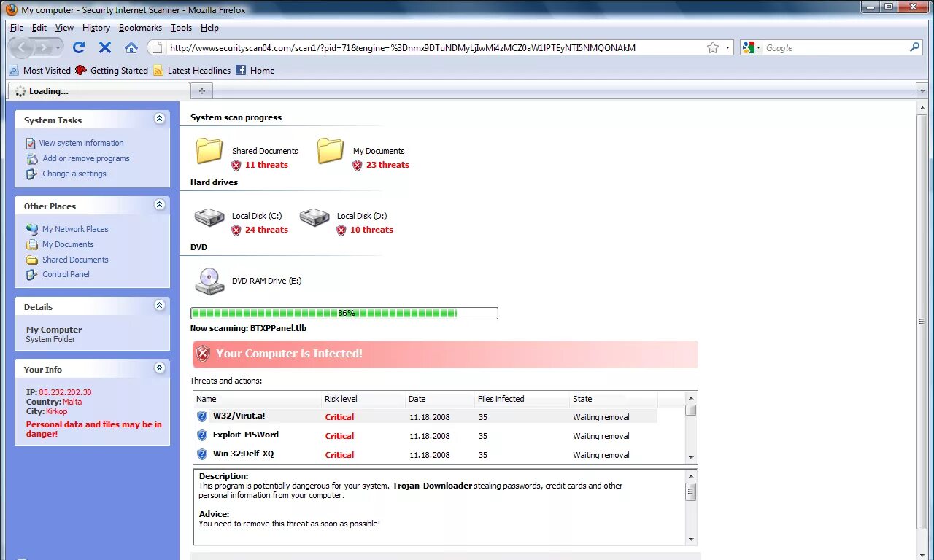Image resolution: width=934 pixels, height=560 pixels.
Task: Click the Change a settings link
Action: tap(74, 174)
